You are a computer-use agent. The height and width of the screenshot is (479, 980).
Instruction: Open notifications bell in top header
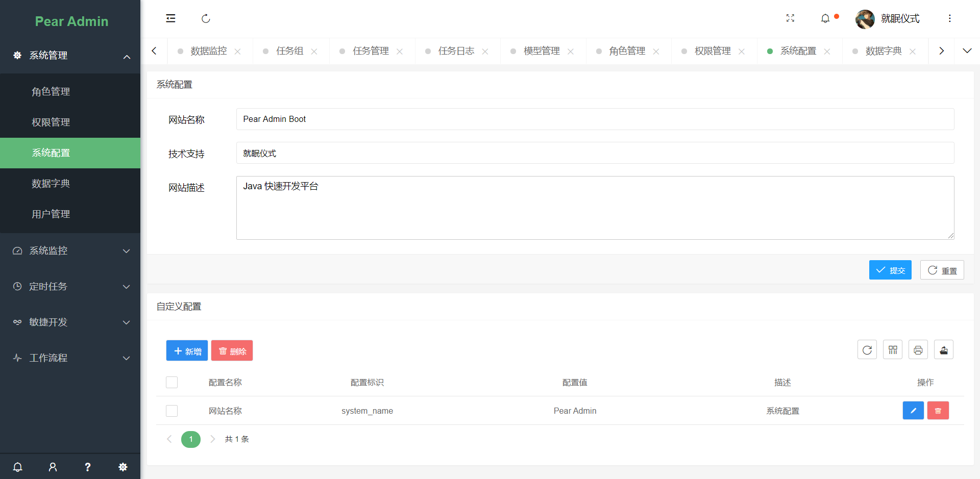[825, 18]
